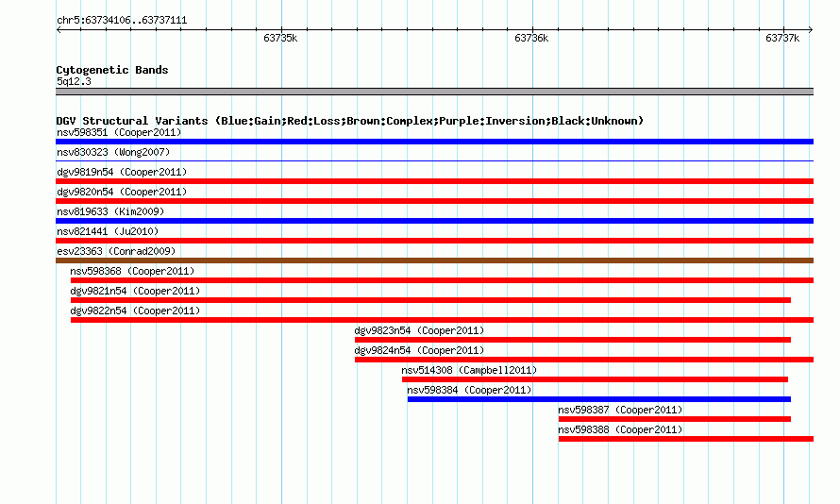The image size is (840, 504).
Task: Click the Cytogenetic Bands track title
Action: pyautogui.click(x=112, y=70)
